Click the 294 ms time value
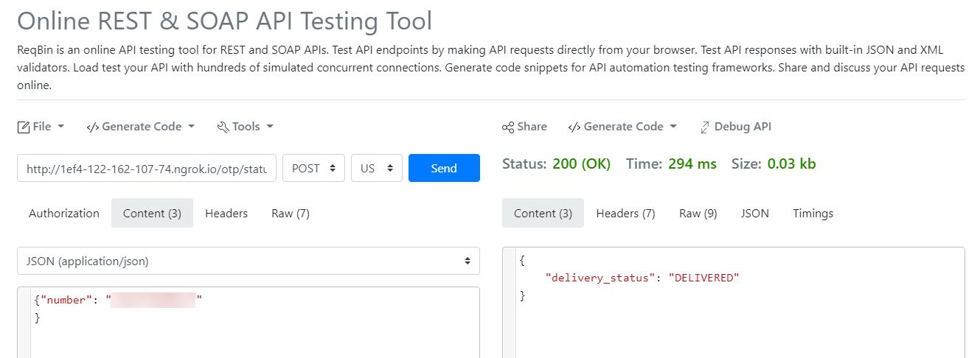This screenshot has height=358, width=980. click(692, 164)
